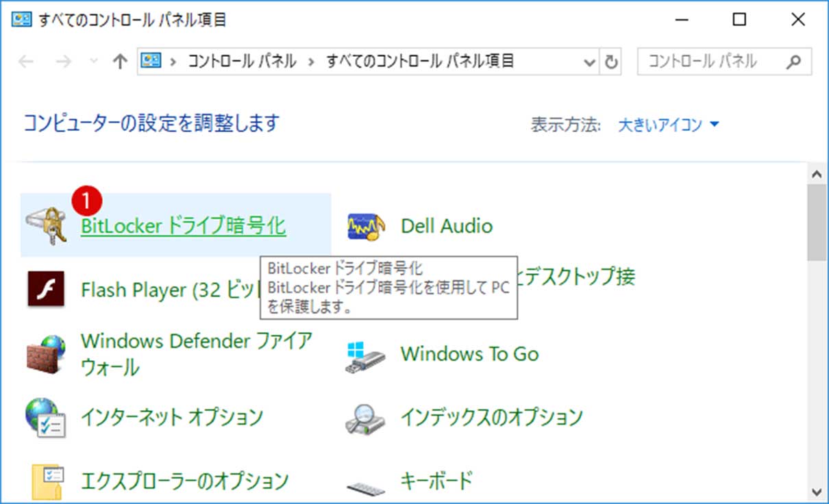Expand the chevron before コントロール パネル in the address bar
The width and height of the screenshot is (829, 504).
coord(174,62)
